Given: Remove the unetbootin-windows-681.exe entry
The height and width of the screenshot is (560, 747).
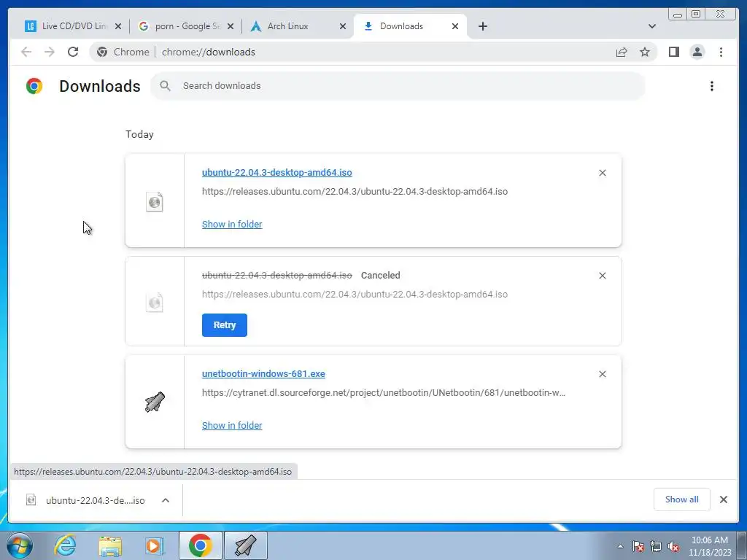Looking at the screenshot, I should point(602,374).
